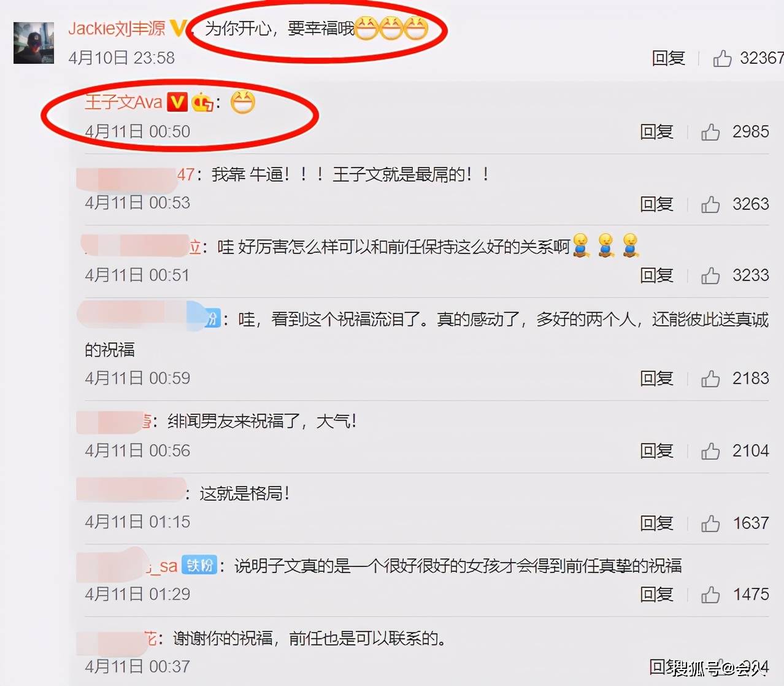Open Jackie刘丰源's profile avatar
Image resolution: width=784 pixels, height=686 pixels.
point(34,43)
